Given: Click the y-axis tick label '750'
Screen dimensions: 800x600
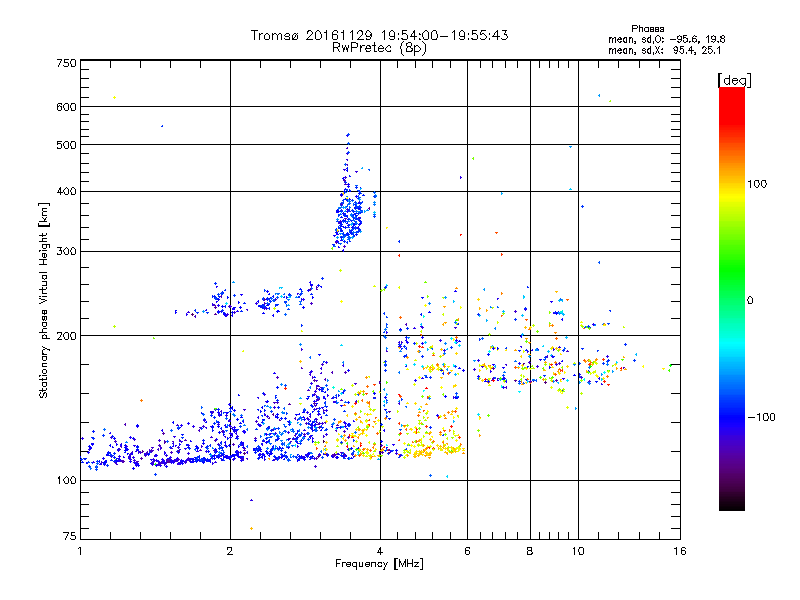Looking at the screenshot, I should point(66,63).
